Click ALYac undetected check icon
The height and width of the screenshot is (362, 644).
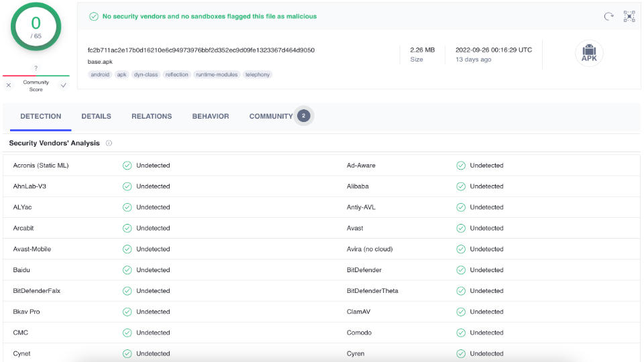[x=127, y=207]
